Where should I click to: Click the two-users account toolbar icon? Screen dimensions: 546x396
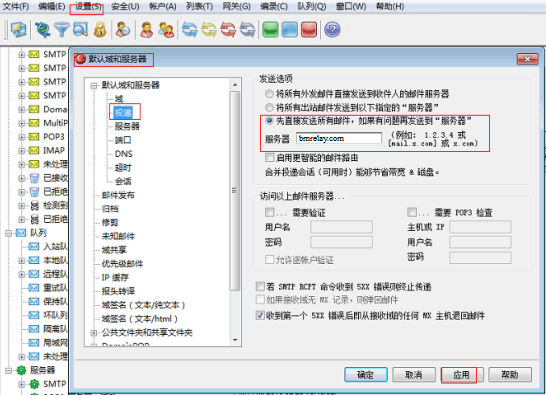[x=166, y=30]
